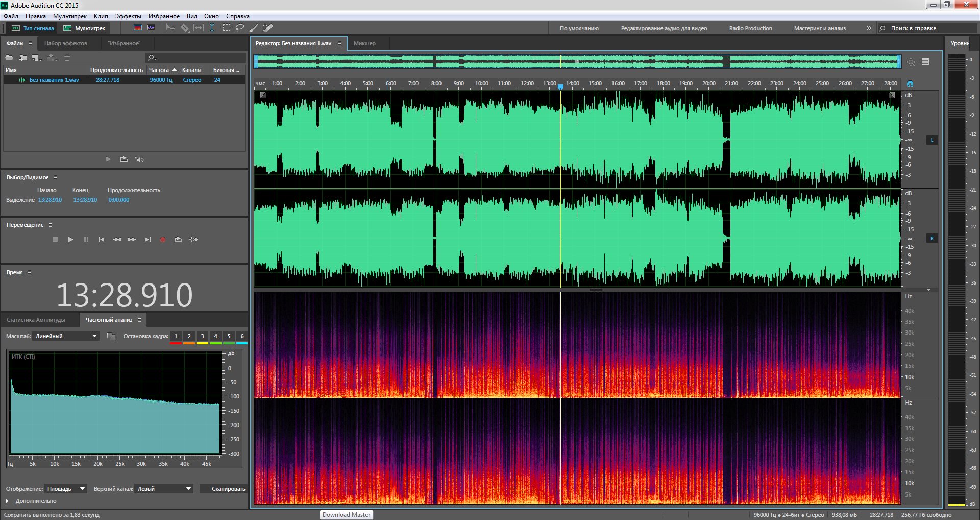Switch to the Микшер tab

tap(364, 43)
